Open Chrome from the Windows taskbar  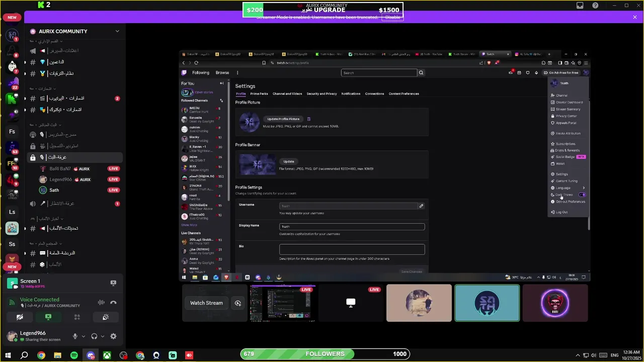point(41,355)
